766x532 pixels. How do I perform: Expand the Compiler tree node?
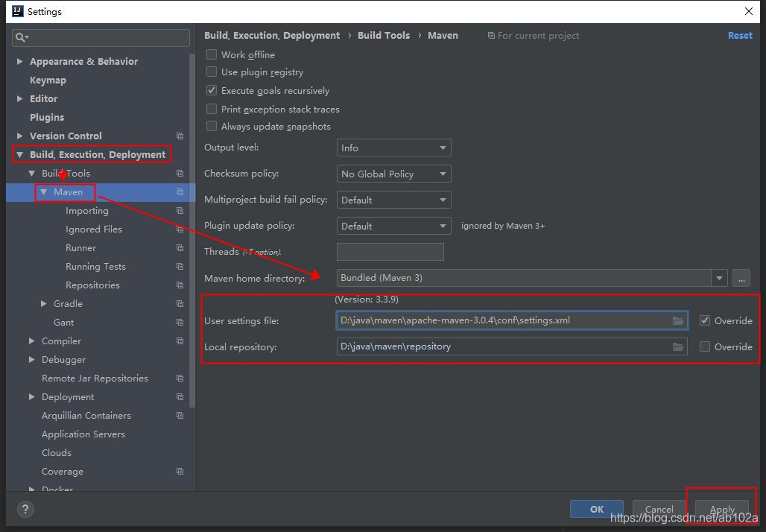tap(32, 341)
